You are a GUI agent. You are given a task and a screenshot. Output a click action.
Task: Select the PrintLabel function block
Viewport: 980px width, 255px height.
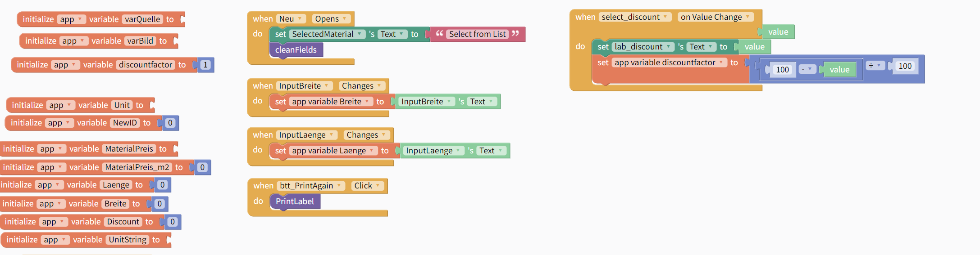point(295,201)
